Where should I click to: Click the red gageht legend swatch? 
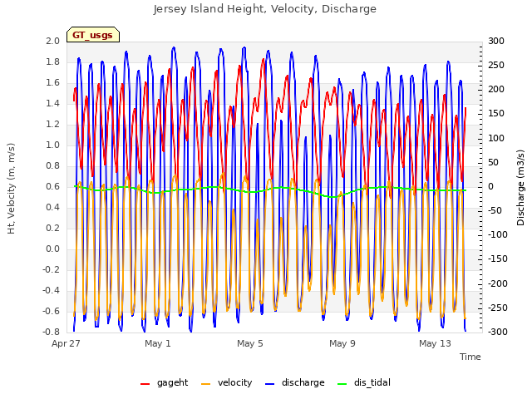pos(145,384)
